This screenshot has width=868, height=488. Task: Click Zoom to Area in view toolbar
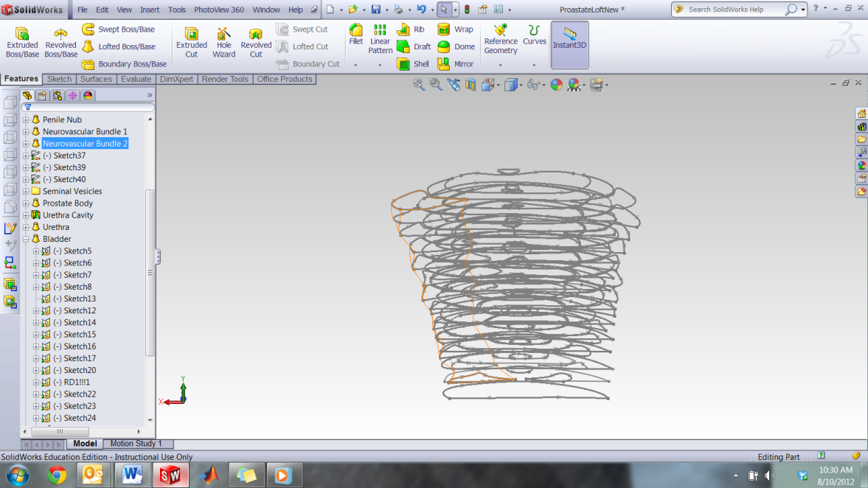pyautogui.click(x=436, y=85)
